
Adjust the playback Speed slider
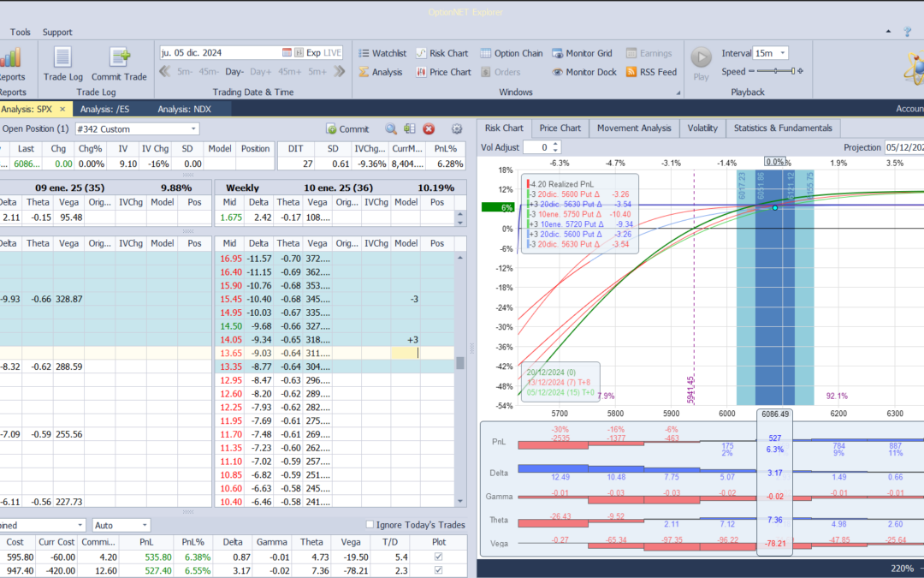775,71
